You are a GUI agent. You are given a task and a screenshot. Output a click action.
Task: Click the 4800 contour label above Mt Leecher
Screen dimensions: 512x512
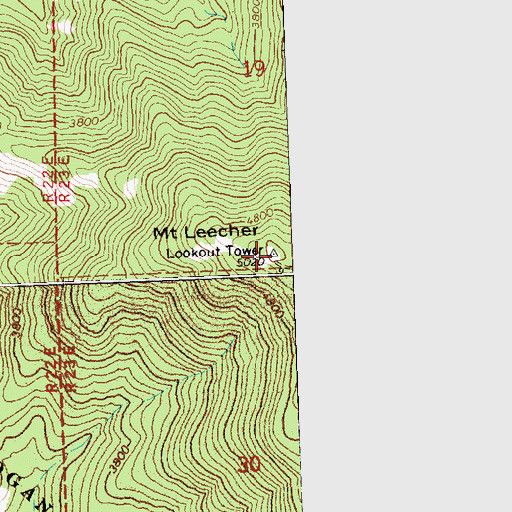pos(261,216)
